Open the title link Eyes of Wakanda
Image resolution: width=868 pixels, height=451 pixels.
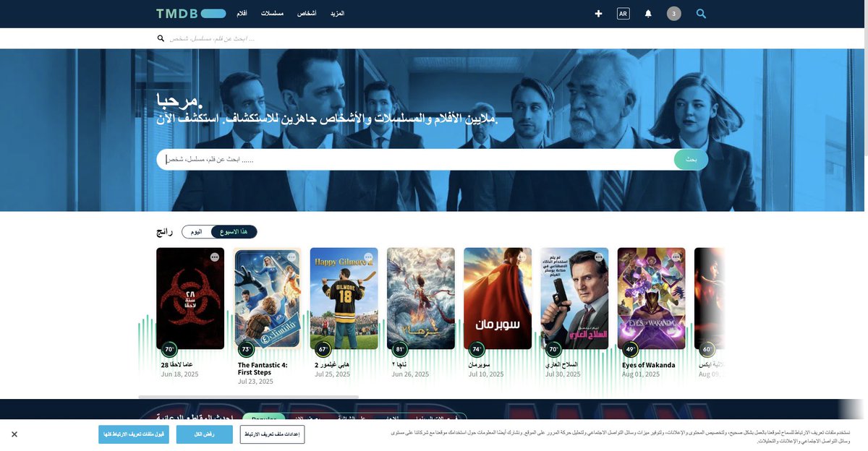coord(649,365)
